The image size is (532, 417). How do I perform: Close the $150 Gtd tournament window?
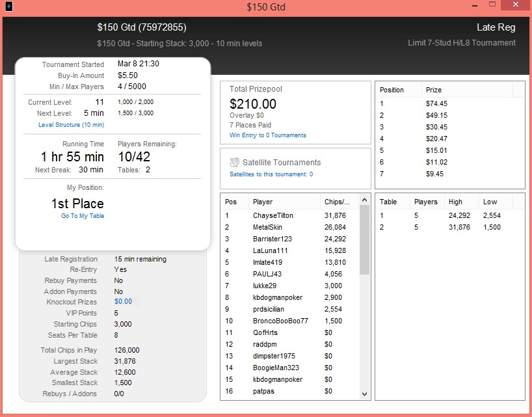click(516, 6)
